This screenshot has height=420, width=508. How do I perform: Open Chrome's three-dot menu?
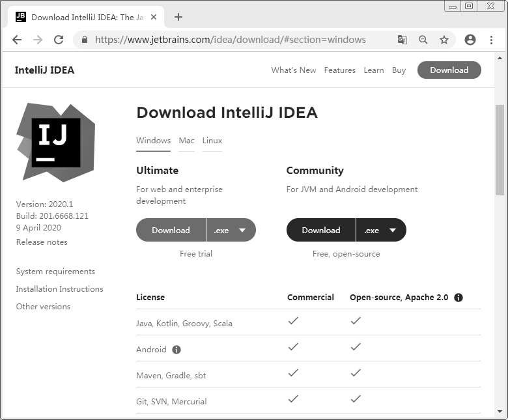(492, 40)
